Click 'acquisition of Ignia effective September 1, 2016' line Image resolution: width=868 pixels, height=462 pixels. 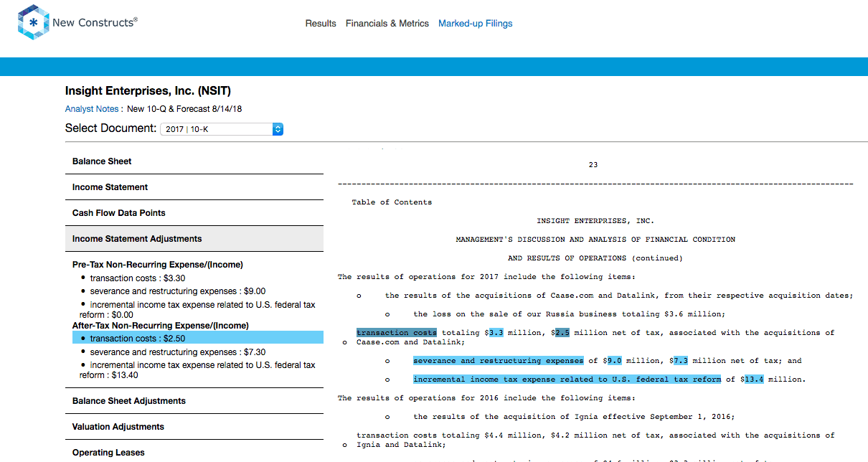574,417
